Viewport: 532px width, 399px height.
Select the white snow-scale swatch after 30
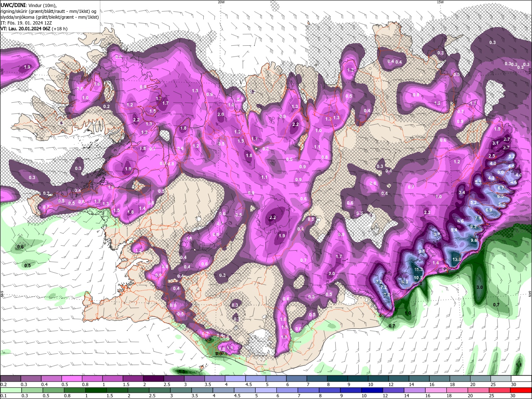click(521, 379)
